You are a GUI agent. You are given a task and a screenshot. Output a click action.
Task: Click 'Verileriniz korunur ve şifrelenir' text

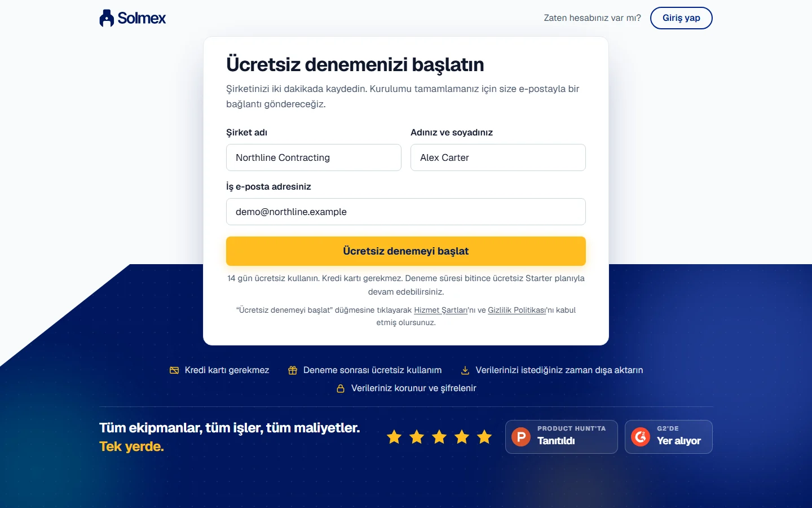tap(414, 388)
